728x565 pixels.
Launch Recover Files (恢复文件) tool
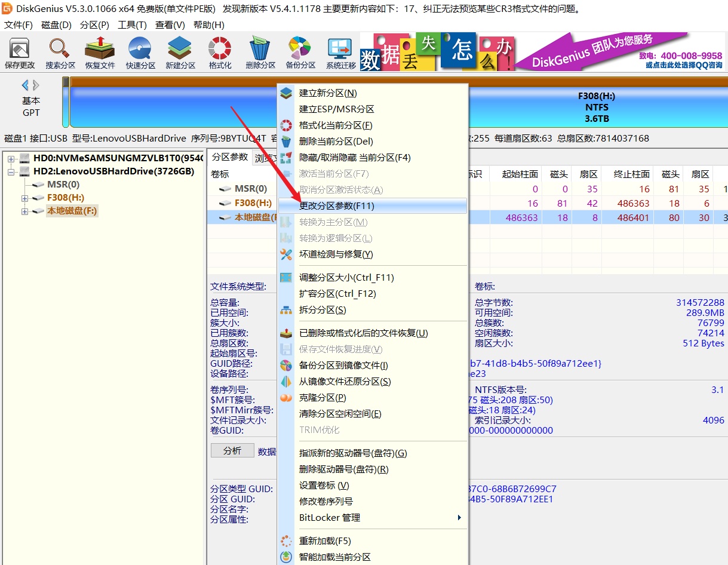[x=100, y=53]
